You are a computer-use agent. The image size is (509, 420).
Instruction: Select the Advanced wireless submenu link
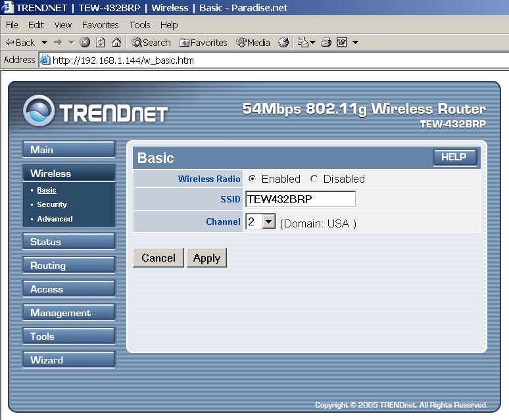pyautogui.click(x=55, y=219)
